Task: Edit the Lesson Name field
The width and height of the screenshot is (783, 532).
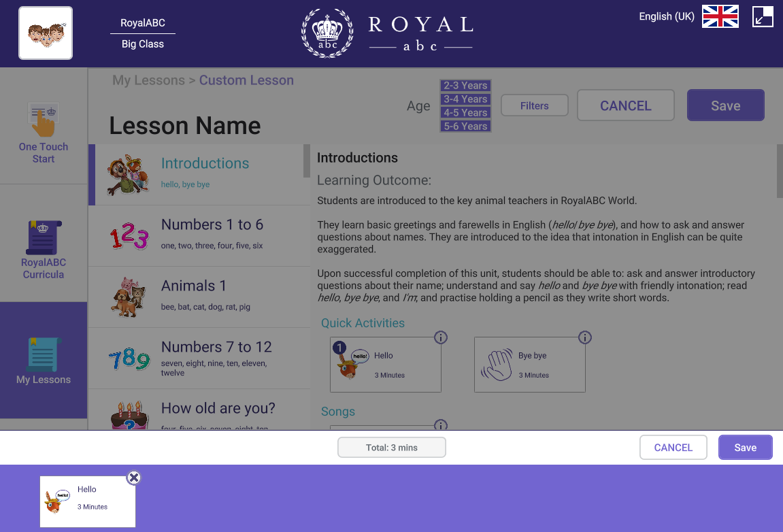Action: pos(185,125)
